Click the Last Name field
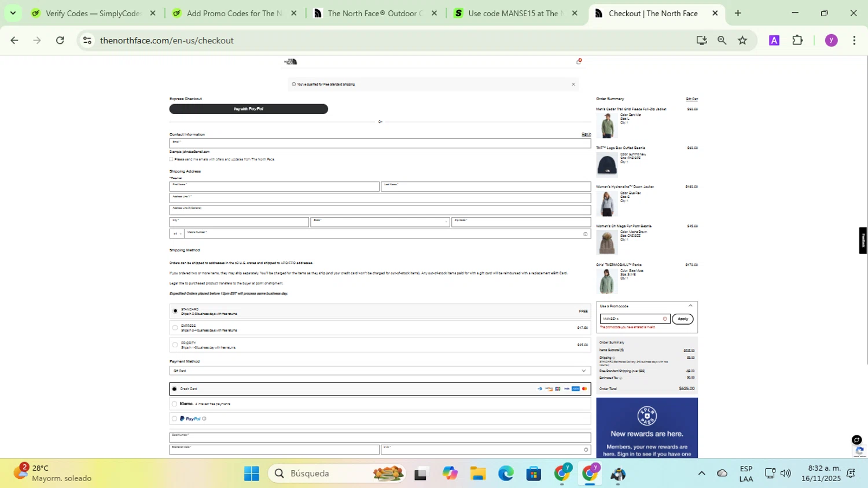This screenshot has height=488, width=868. tap(486, 186)
